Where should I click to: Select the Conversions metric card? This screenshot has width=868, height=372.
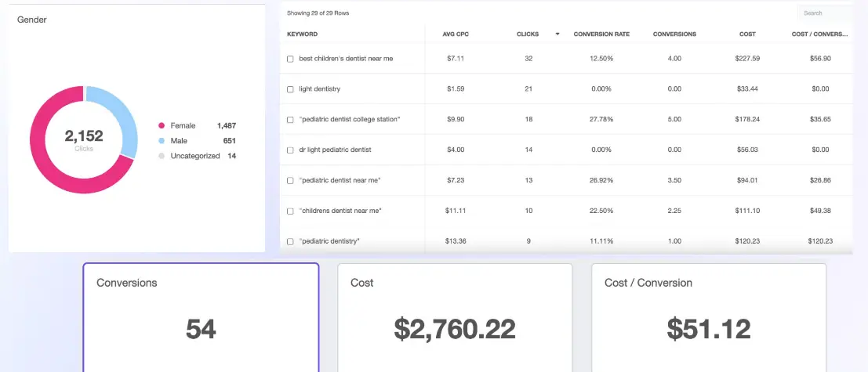coord(201,317)
